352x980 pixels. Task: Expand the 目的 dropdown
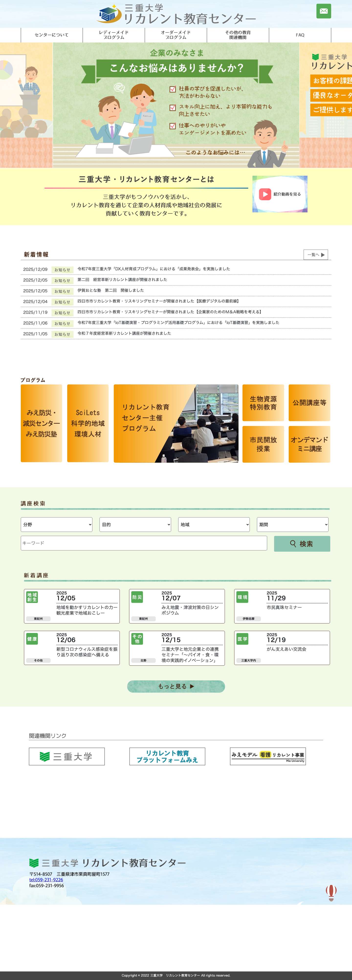[x=135, y=525]
